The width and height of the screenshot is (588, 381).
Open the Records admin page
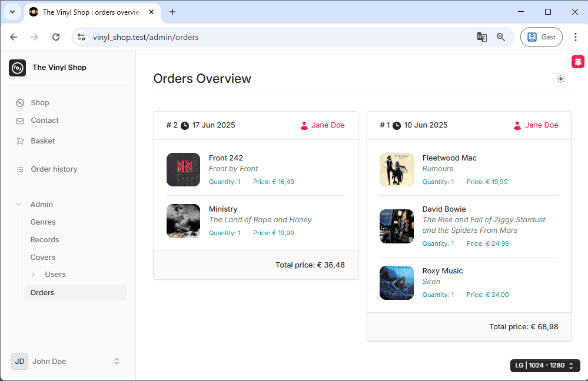(x=45, y=240)
